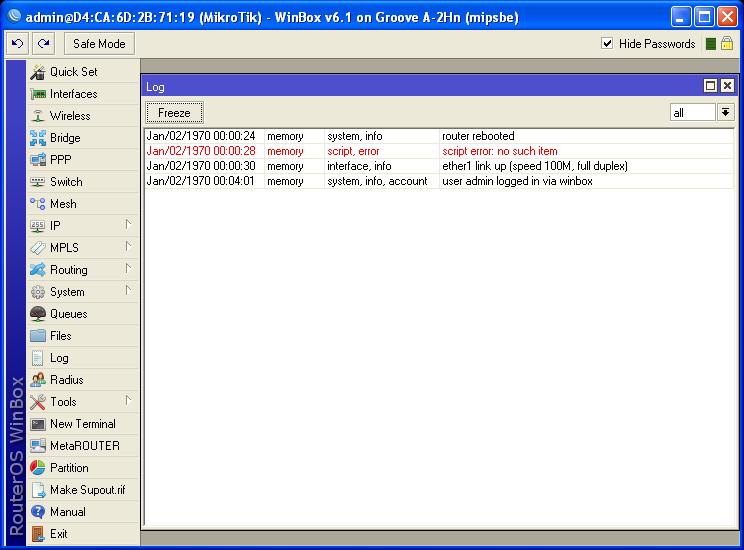Open the Queues tree icon

tap(38, 314)
